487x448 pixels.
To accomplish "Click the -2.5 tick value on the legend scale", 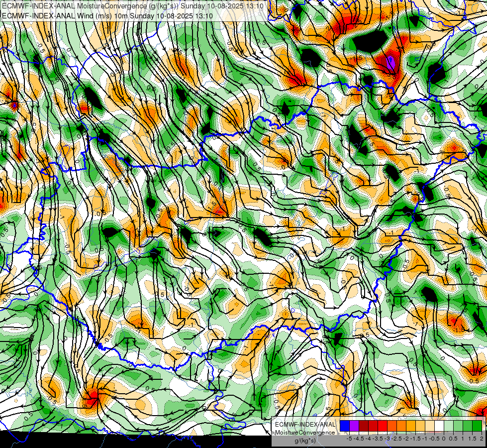I will coord(396,439).
